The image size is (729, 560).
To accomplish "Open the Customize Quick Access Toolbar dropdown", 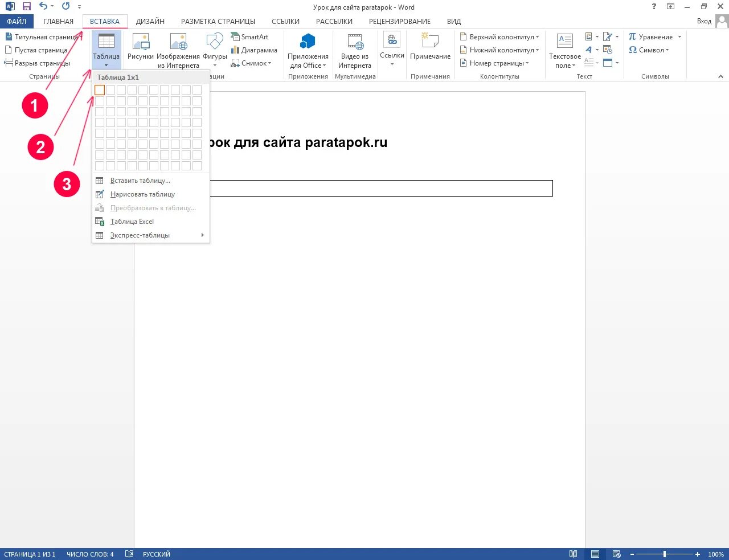I will 79,7.
